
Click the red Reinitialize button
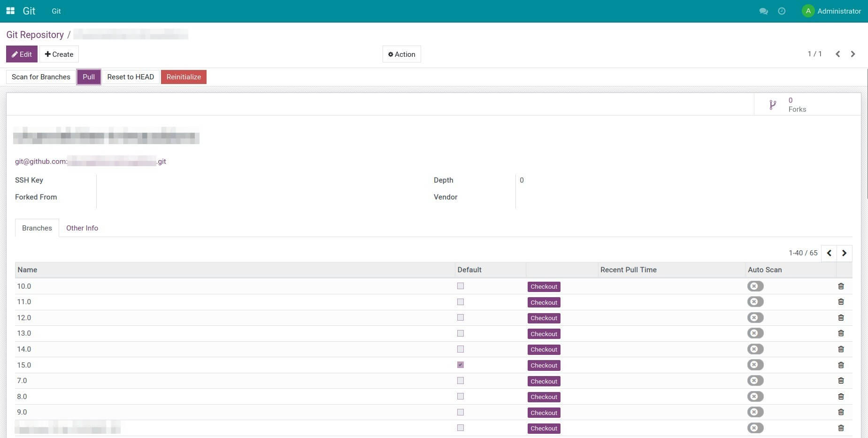(x=184, y=77)
